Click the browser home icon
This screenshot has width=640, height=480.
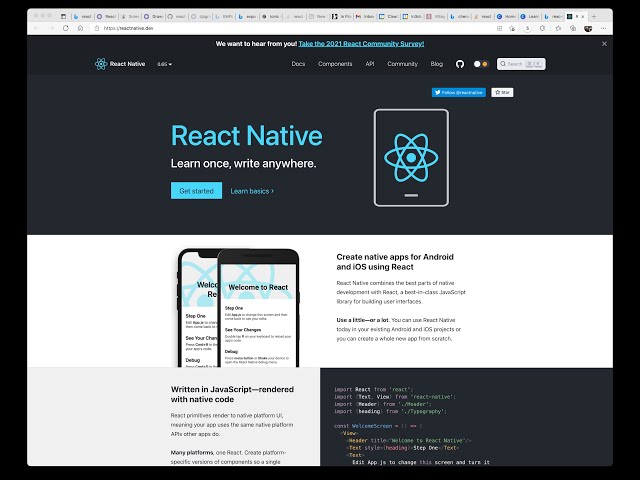[80, 28]
